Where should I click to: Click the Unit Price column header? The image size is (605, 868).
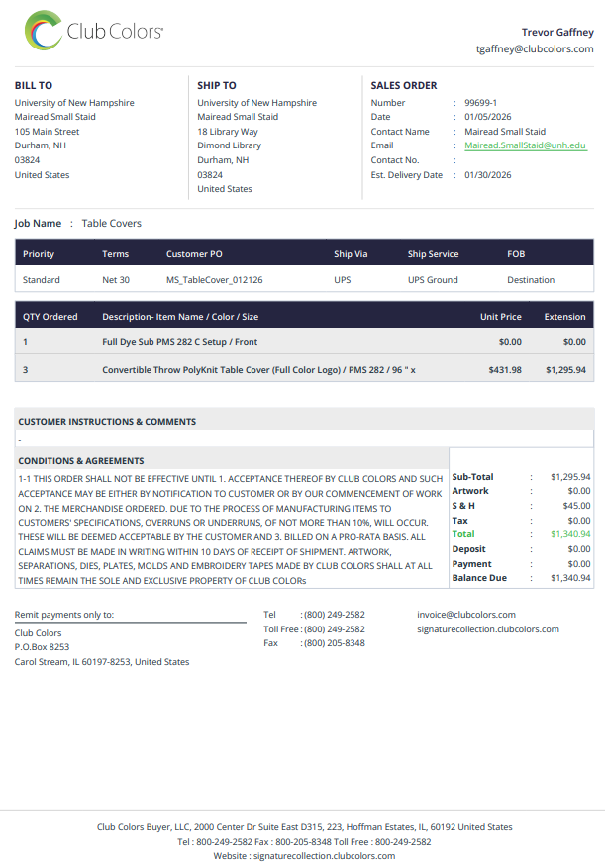(x=500, y=317)
